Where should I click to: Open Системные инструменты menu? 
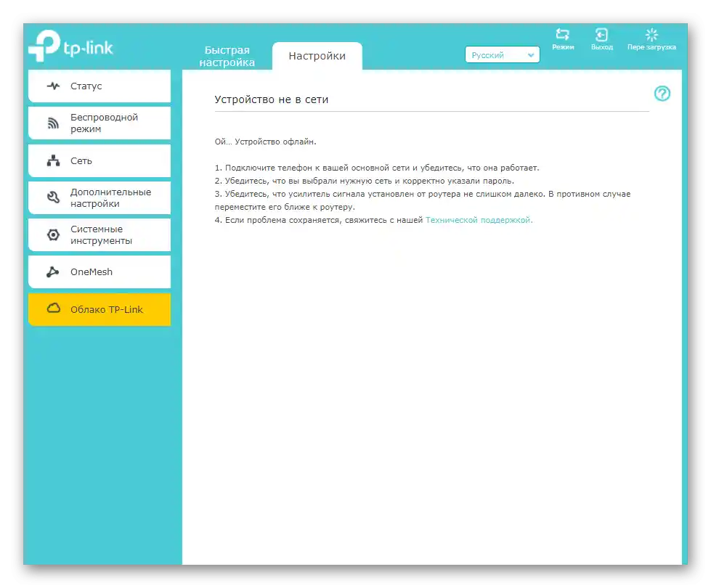[x=99, y=235]
